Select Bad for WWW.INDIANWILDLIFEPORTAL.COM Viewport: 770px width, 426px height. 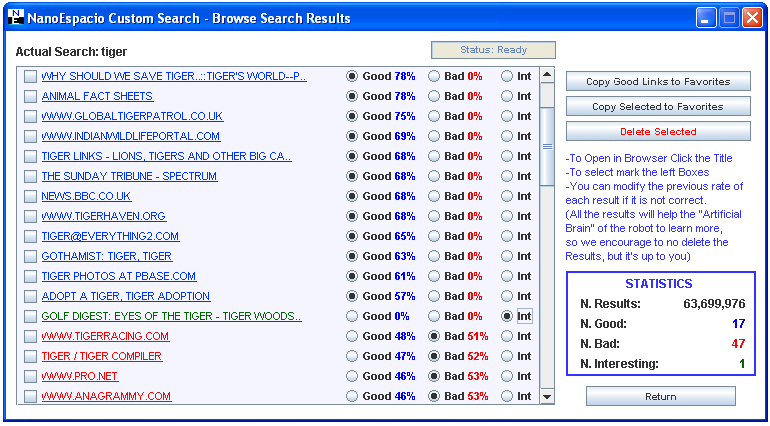coord(434,137)
